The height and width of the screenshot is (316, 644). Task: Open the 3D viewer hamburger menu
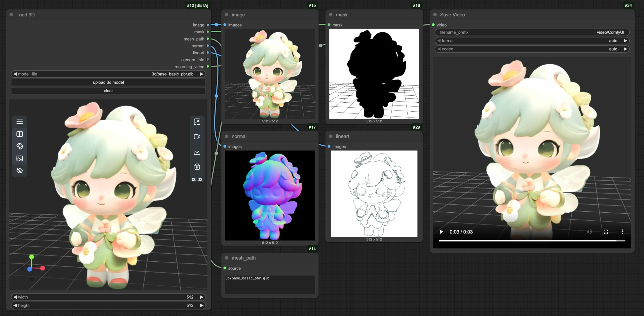click(20, 122)
